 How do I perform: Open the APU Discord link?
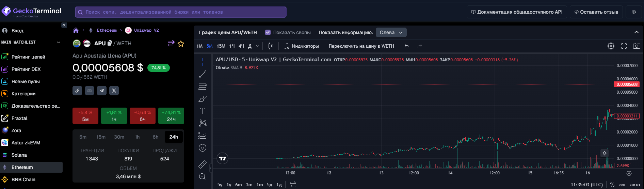click(x=90, y=91)
